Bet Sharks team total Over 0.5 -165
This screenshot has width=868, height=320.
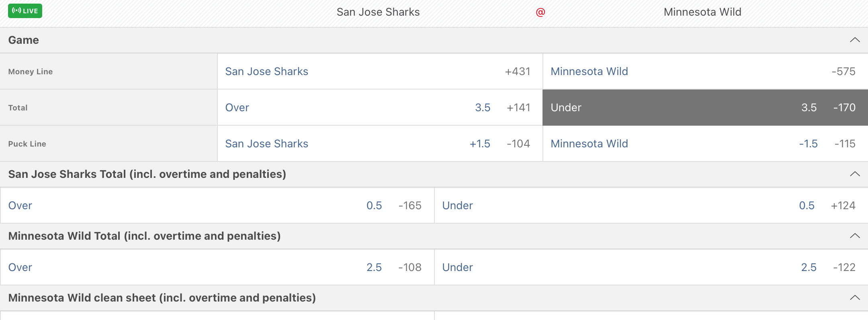(x=217, y=206)
